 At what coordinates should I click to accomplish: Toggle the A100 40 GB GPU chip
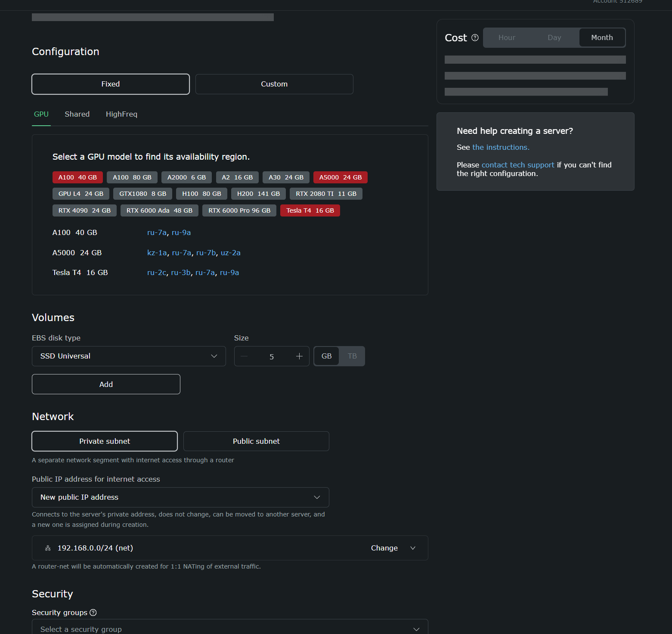(x=77, y=177)
